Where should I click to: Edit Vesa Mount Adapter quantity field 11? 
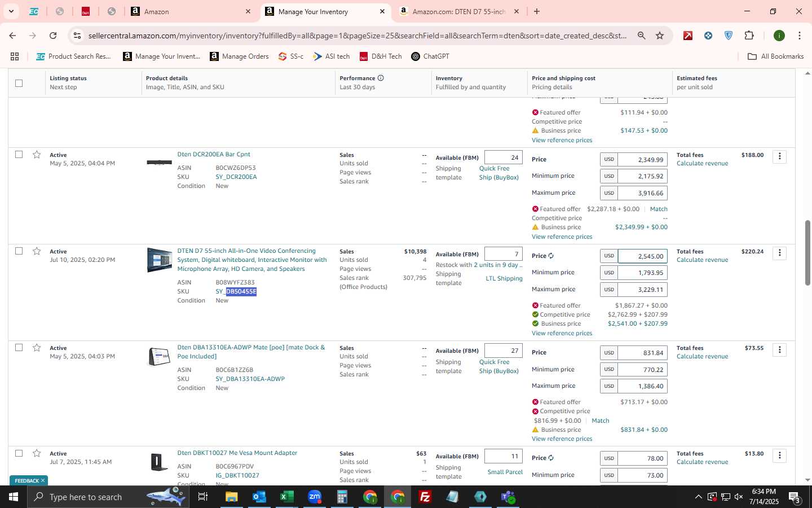(504, 456)
